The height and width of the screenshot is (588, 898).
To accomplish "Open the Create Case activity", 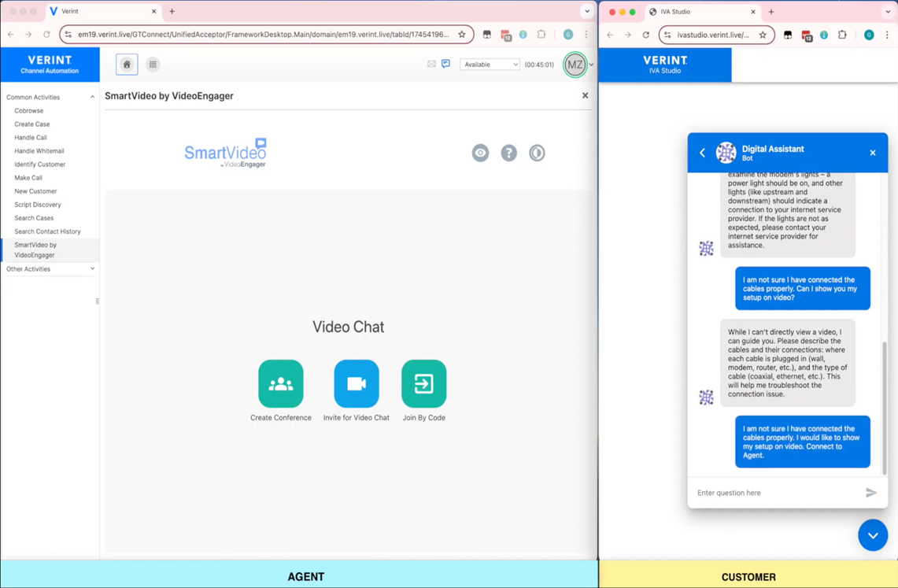I will coord(31,124).
